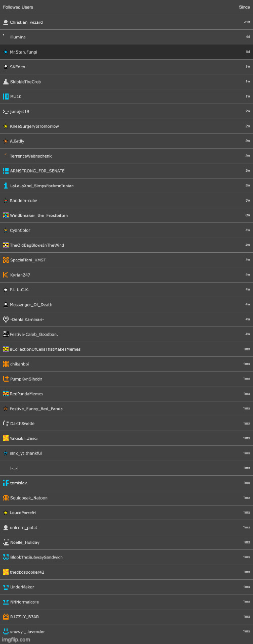The width and height of the screenshot is (253, 644).
Task: Open the illumina user profile
Action: [18, 37]
